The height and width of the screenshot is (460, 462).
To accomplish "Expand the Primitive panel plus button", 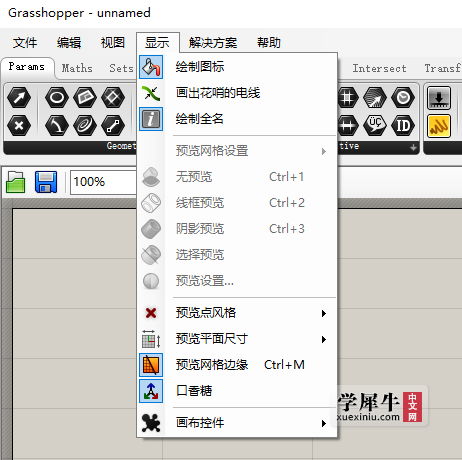I will [413, 147].
